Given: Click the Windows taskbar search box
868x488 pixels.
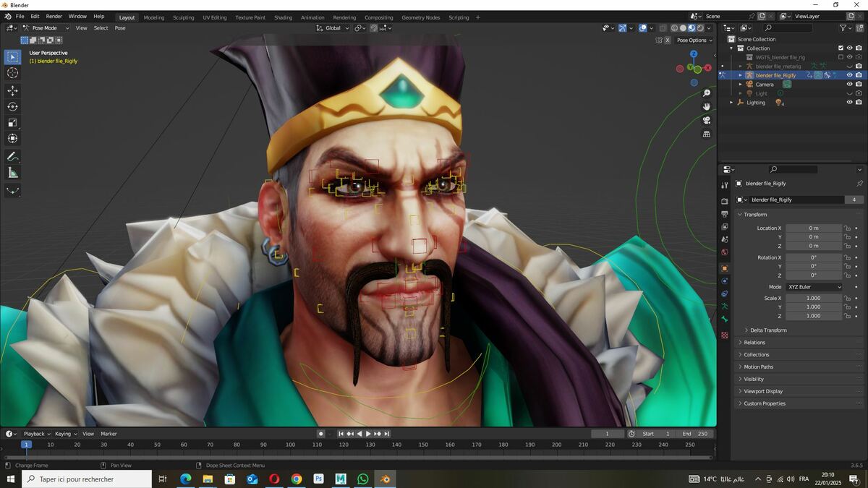Looking at the screenshot, I should pyautogui.click(x=87, y=479).
